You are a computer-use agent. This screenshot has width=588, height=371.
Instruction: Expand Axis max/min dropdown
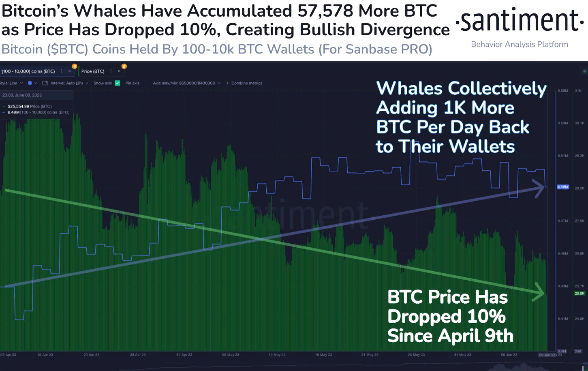coord(186,83)
